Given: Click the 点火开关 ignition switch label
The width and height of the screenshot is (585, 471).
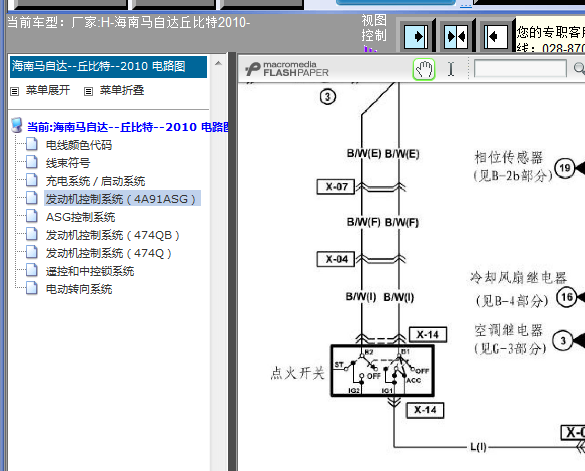Looking at the screenshot, I should (x=297, y=373).
